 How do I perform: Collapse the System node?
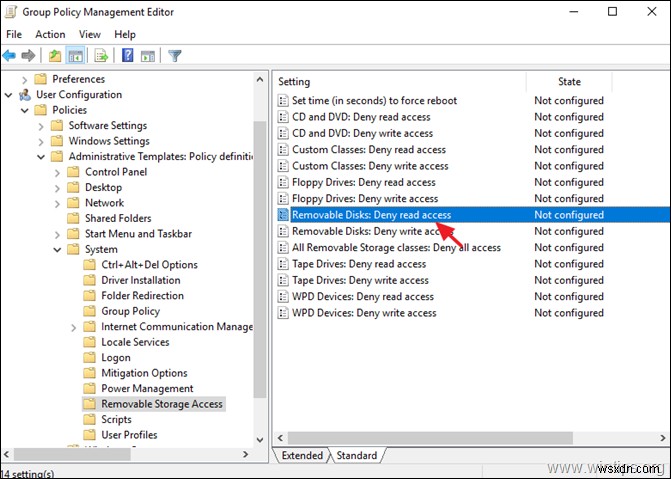(57, 250)
